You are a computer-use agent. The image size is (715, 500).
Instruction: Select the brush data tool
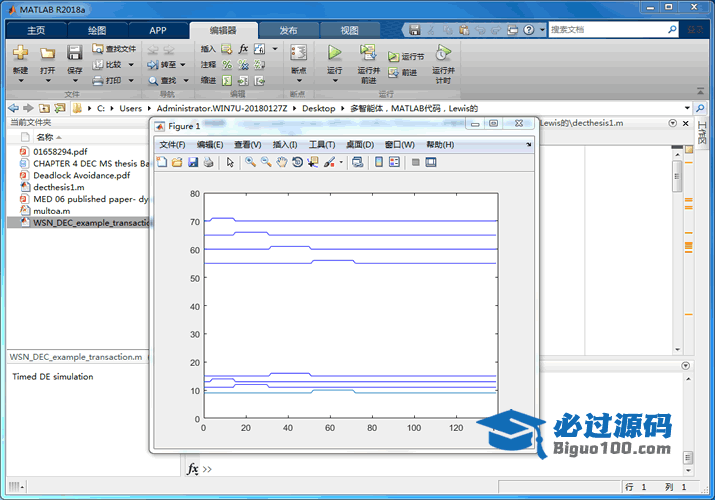click(329, 162)
